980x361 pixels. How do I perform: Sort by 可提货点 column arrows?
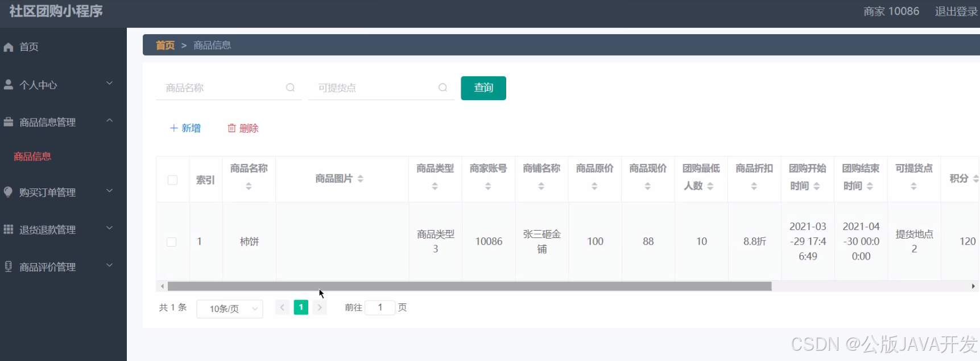pos(913,186)
